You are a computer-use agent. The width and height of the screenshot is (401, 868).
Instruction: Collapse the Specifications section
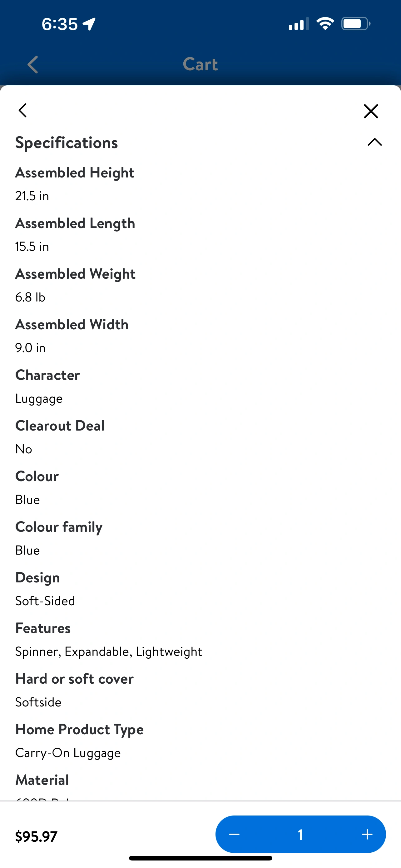point(374,142)
